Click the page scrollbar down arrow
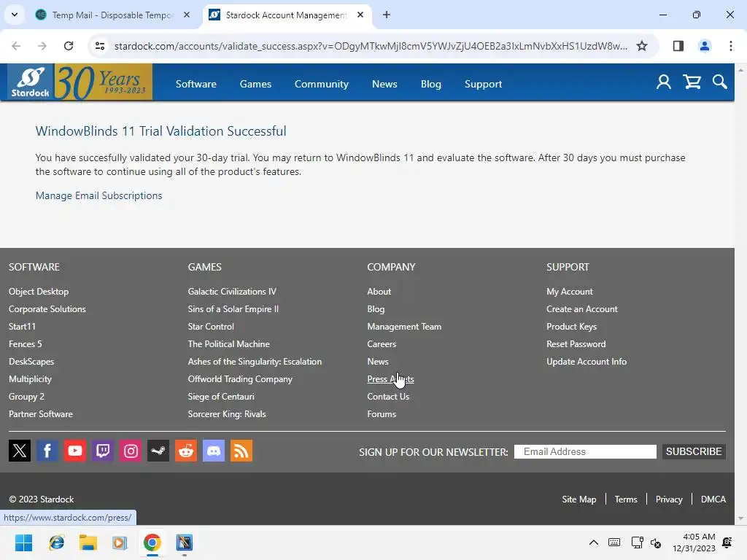 click(x=740, y=518)
